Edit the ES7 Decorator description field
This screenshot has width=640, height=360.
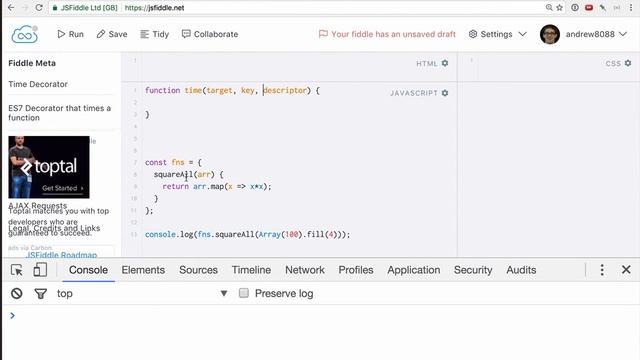click(x=60, y=113)
